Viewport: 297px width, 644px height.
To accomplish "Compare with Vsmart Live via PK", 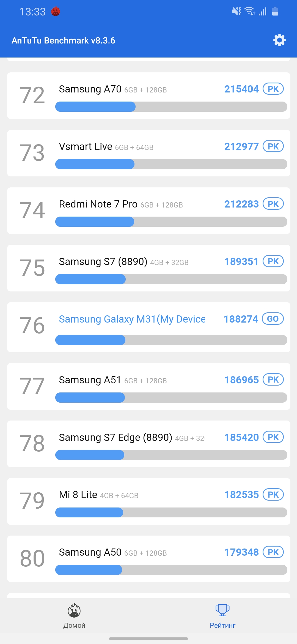I will [273, 146].
